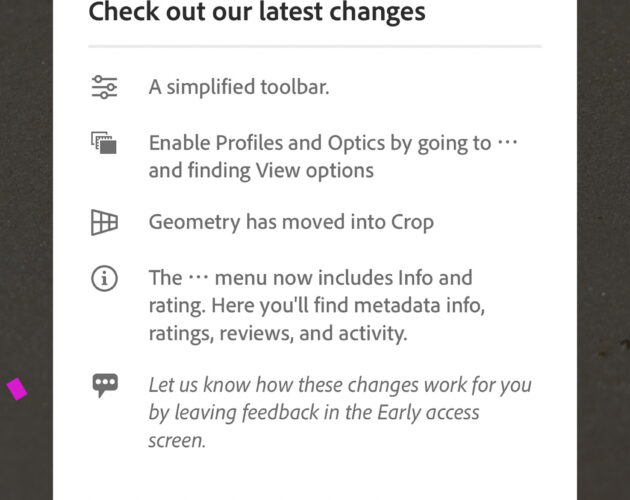Click the sliders icon beside simplified toolbar

pos(104,87)
